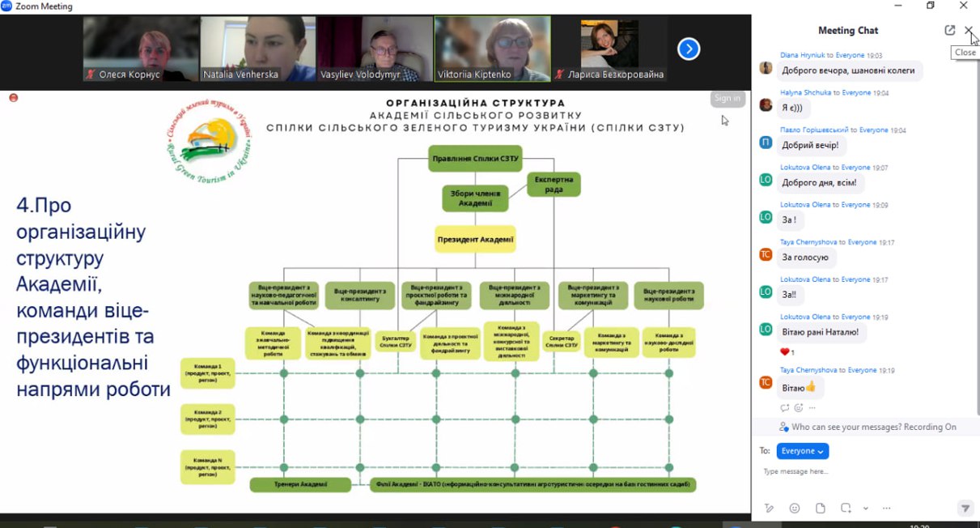This screenshot has width=980, height=528.
Task: Open more actions for last chat message
Action: [812, 407]
